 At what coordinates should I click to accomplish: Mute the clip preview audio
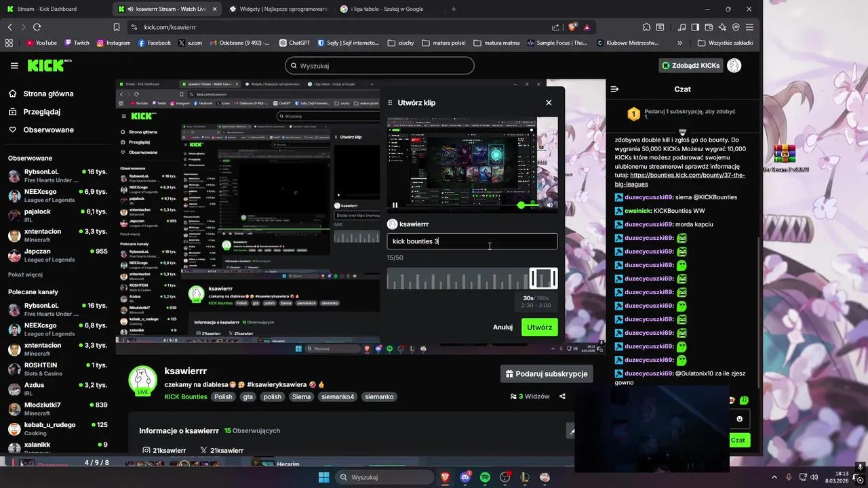pyautogui.click(x=549, y=205)
